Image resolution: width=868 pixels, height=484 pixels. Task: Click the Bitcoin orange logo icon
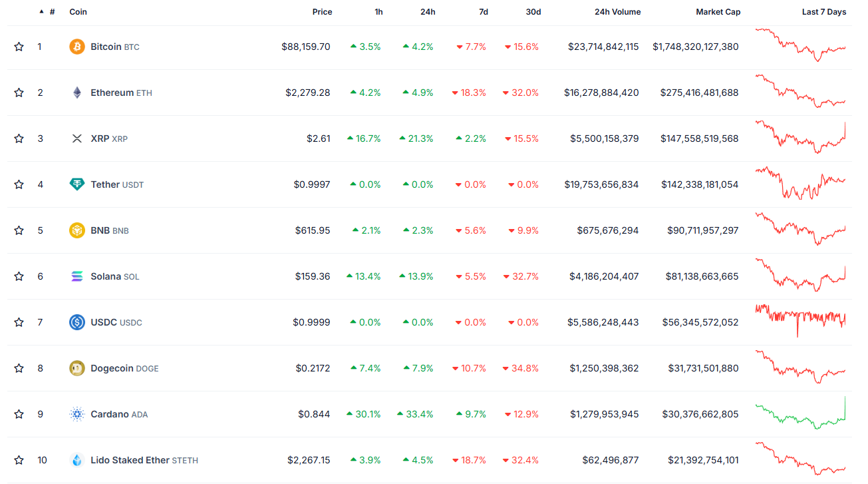coord(77,47)
